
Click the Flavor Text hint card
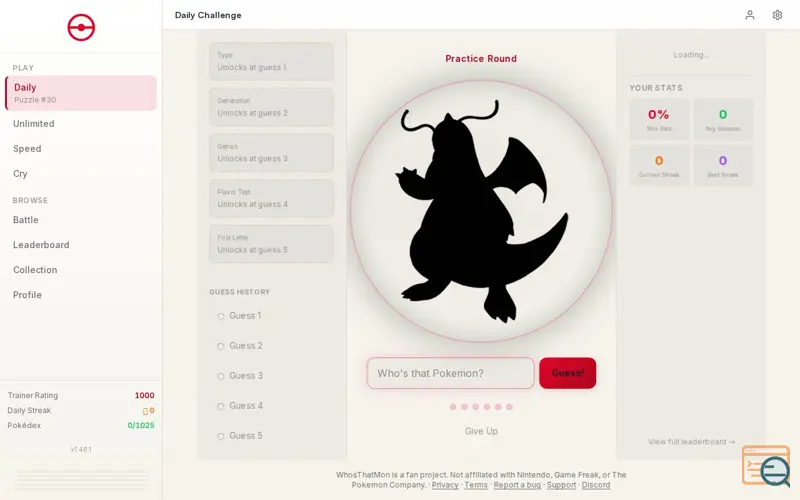(x=271, y=198)
